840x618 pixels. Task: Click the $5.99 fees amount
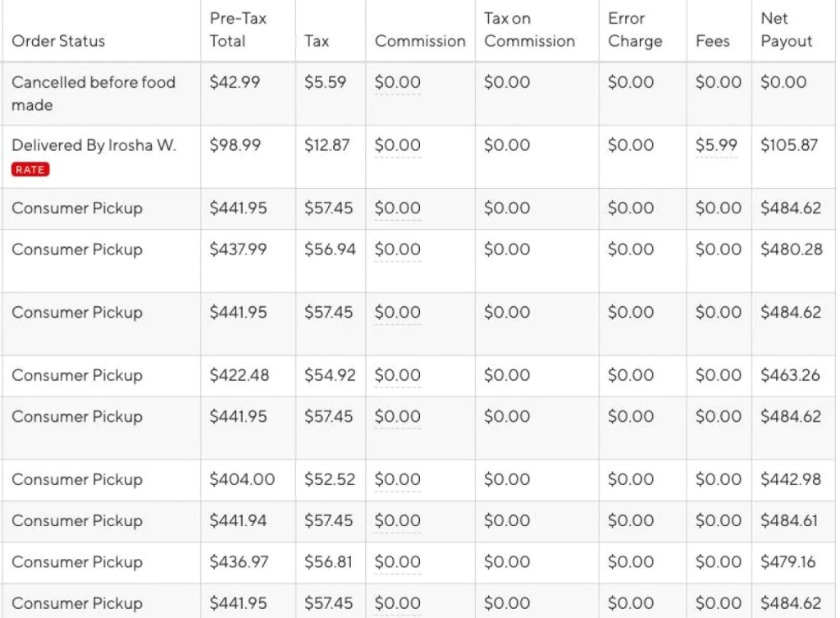point(716,145)
